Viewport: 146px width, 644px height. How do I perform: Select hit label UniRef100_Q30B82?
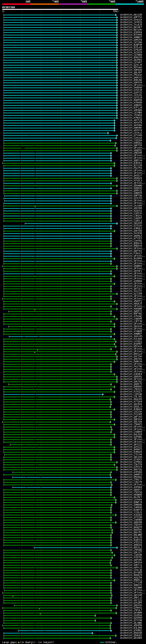131,631
